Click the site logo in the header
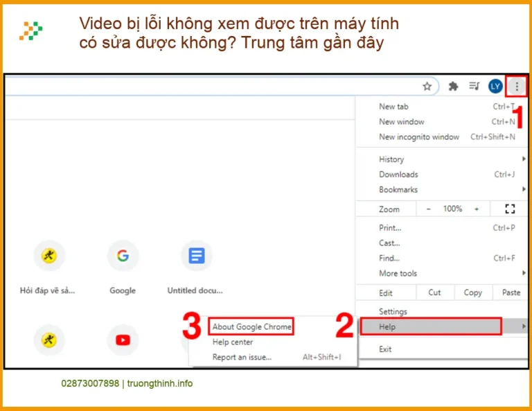This screenshot has width=532, height=411. tap(31, 31)
